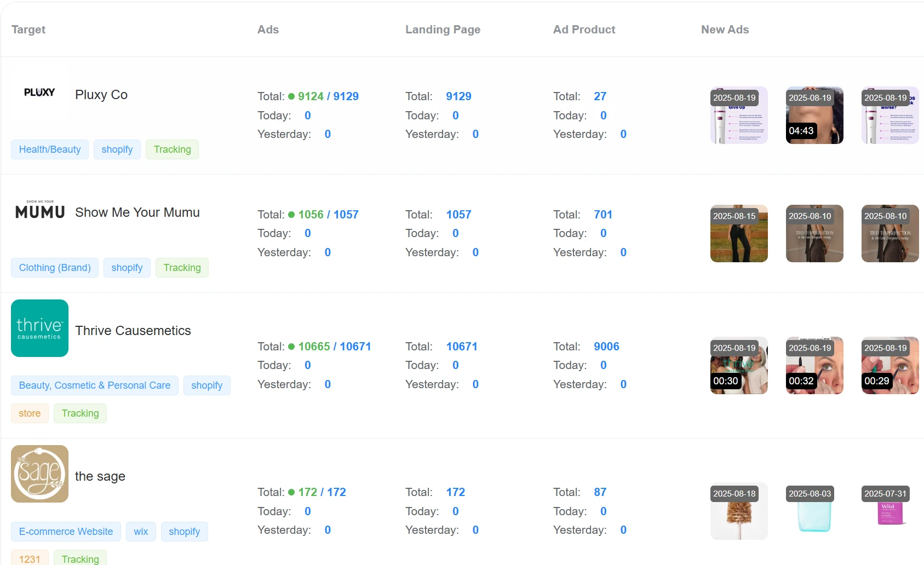Toggle Tracking for Show Me Your Mumu
Viewport: 924px width, 565px height.
point(182,268)
